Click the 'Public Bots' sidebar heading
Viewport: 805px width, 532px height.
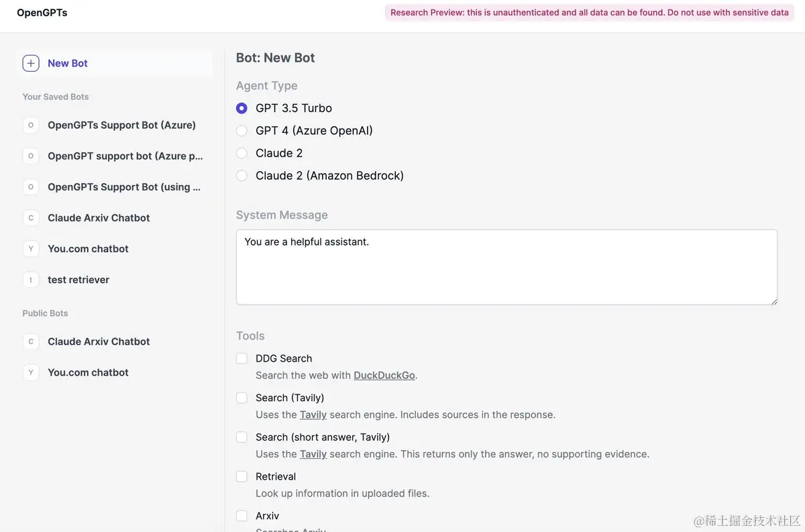pyautogui.click(x=45, y=313)
